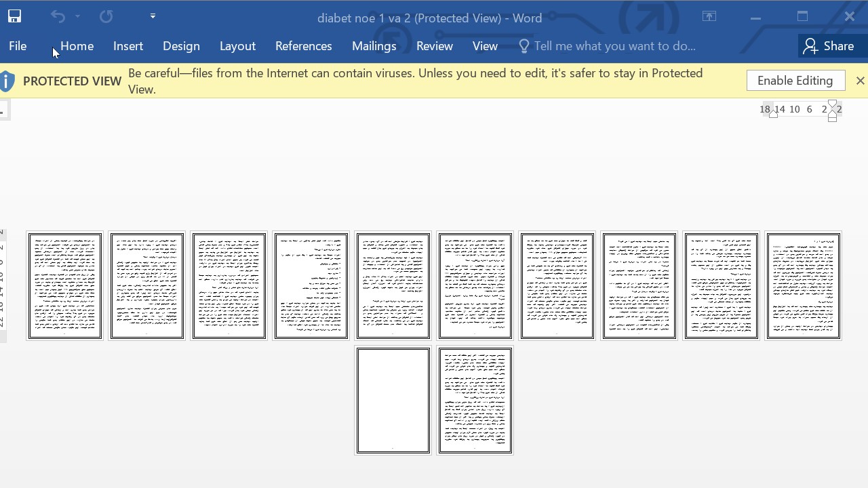Select the third page thumbnail in top row
Viewport: 868px width, 488px height.
click(229, 285)
